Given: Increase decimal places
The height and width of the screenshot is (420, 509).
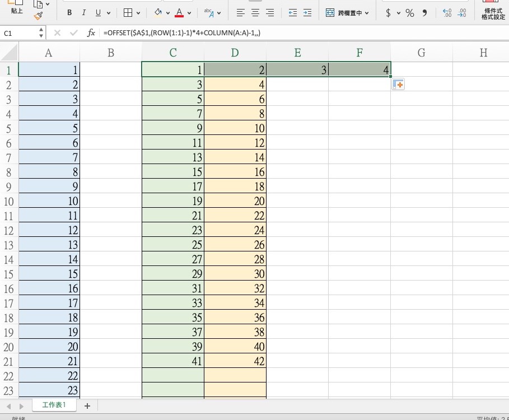Looking at the screenshot, I should coord(447,13).
